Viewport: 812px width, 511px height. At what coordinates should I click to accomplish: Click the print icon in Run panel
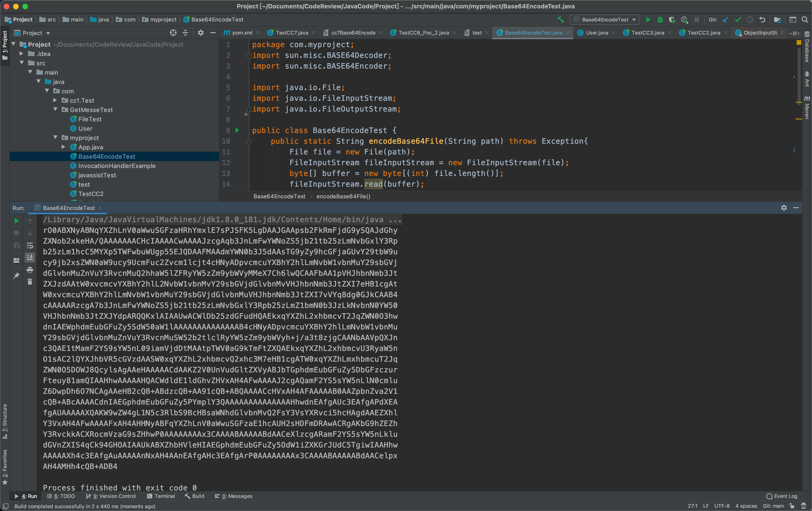click(30, 270)
